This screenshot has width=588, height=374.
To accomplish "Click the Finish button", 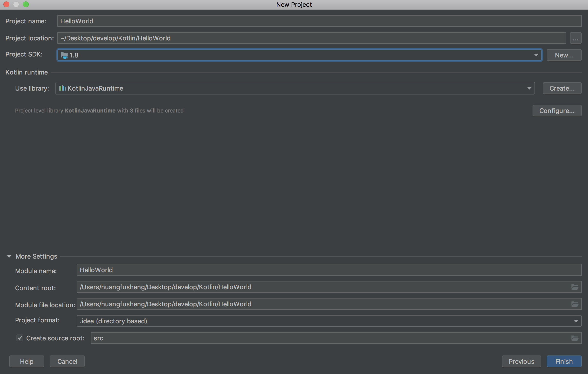I will (x=564, y=361).
